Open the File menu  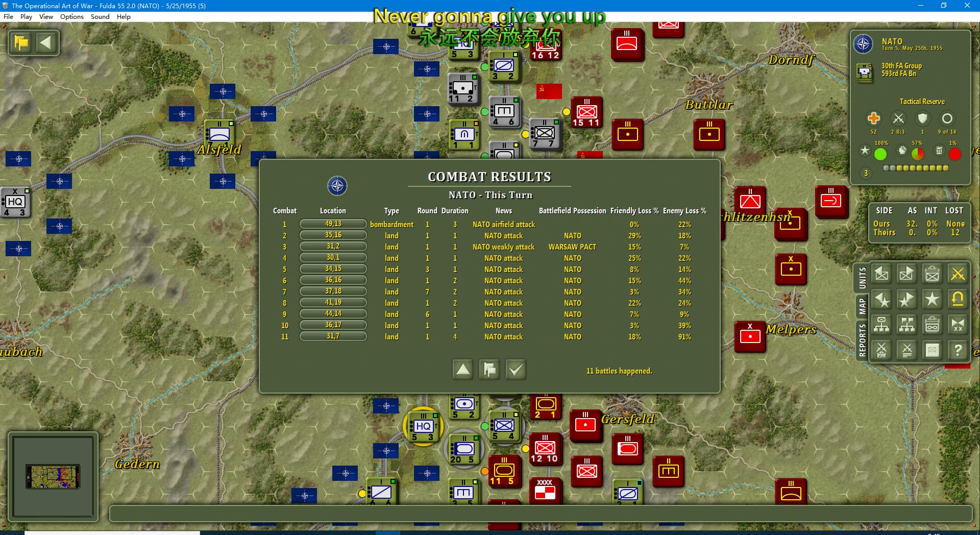8,16
